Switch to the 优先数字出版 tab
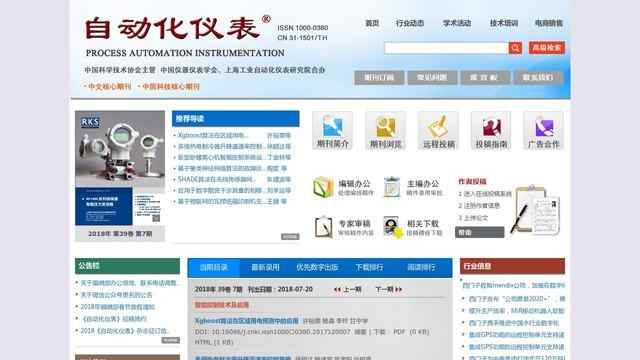The image size is (640, 360). click(x=317, y=267)
